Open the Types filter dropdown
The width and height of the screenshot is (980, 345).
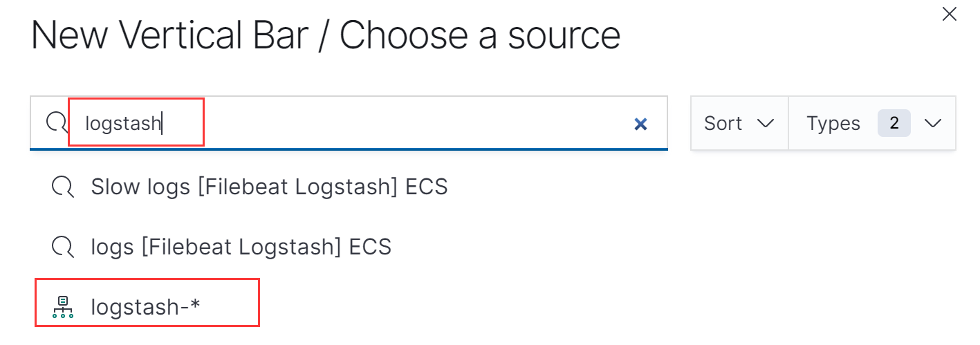[872, 123]
